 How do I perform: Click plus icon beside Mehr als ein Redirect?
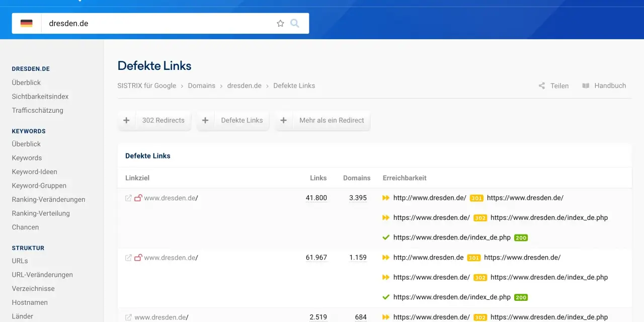[x=284, y=120]
